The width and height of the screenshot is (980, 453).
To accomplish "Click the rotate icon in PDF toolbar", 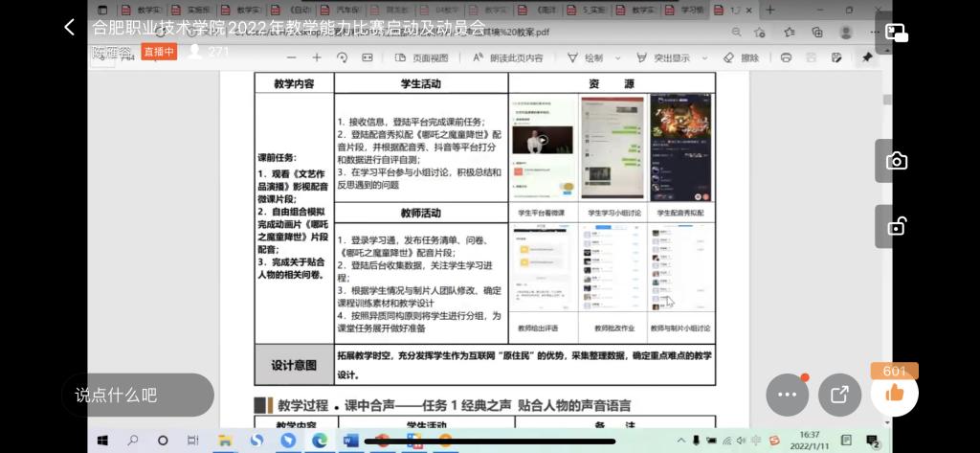I will point(342,57).
